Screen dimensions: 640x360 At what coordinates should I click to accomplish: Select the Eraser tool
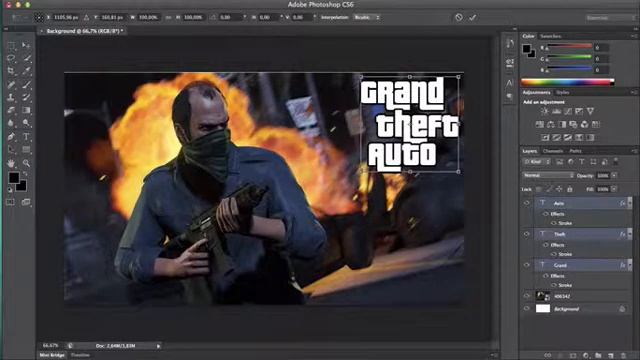[11, 110]
